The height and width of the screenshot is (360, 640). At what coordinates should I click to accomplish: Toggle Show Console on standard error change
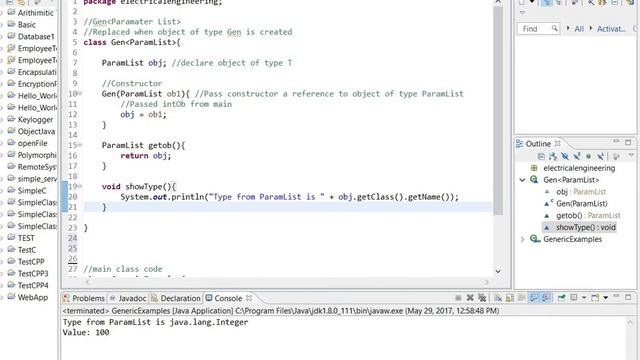coord(546,298)
